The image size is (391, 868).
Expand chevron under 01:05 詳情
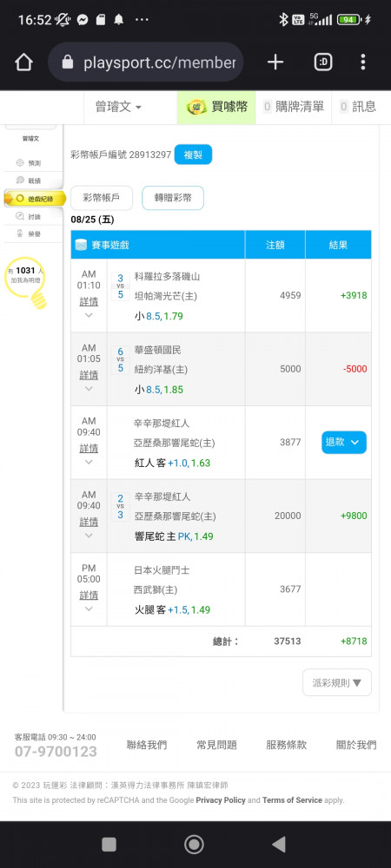tap(89, 389)
